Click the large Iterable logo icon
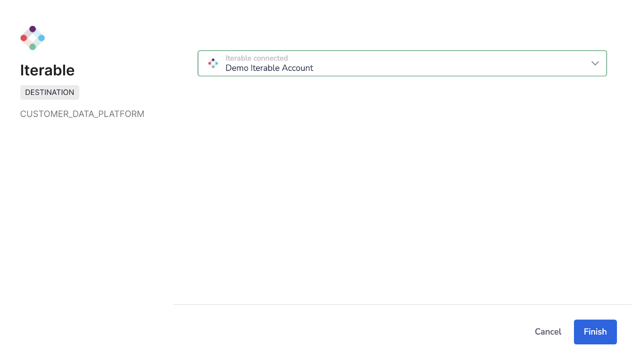This screenshot has height=359, width=644. click(x=33, y=38)
